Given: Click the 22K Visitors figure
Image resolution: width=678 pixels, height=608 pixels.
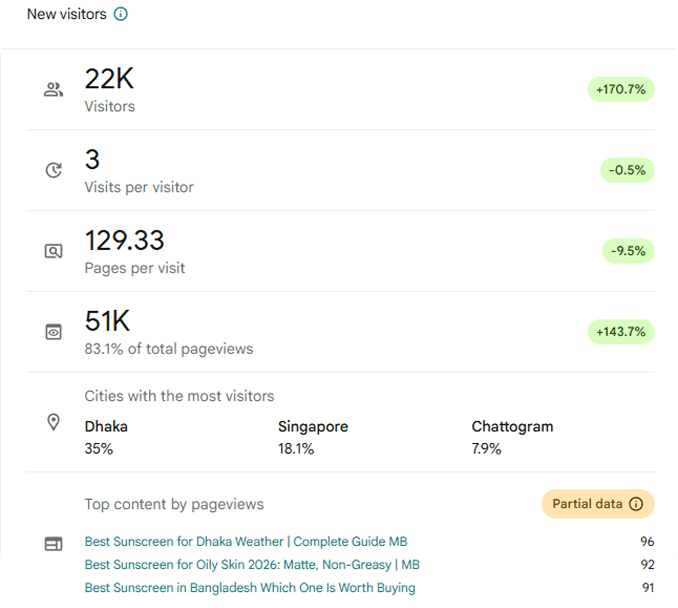Looking at the screenshot, I should pyautogui.click(x=109, y=90).
